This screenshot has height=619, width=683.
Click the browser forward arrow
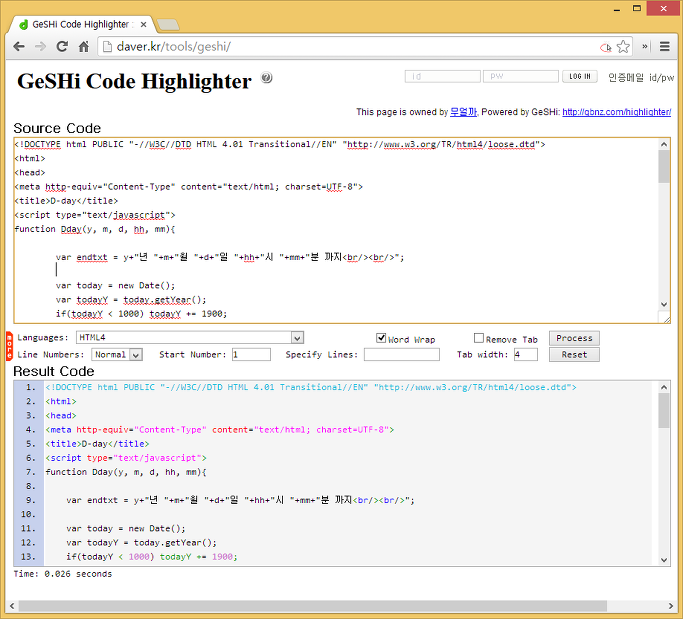40,47
